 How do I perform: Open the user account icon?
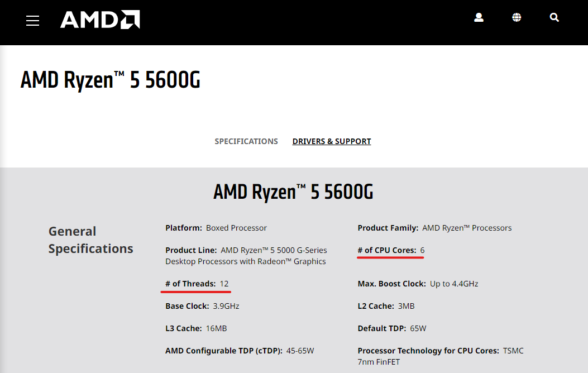479,17
